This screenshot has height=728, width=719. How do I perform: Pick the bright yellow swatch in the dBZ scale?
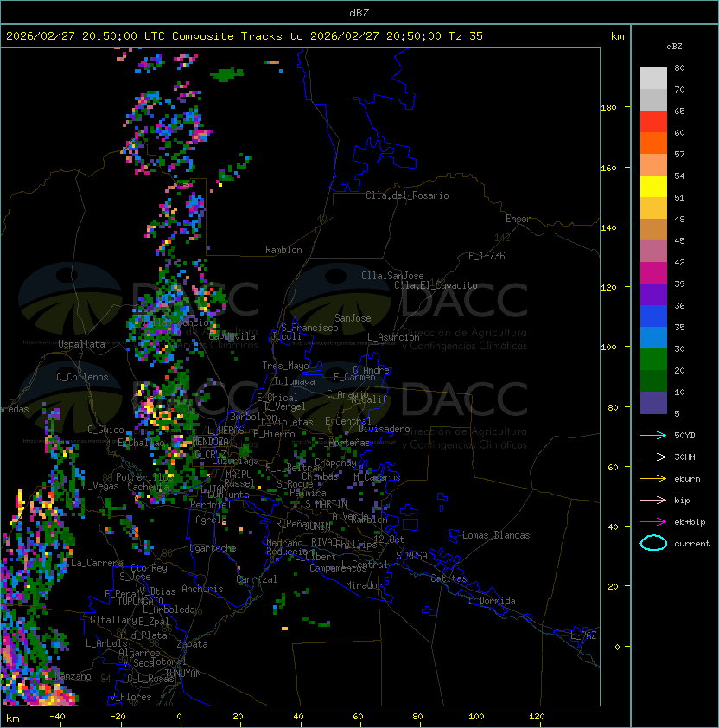tap(653, 187)
